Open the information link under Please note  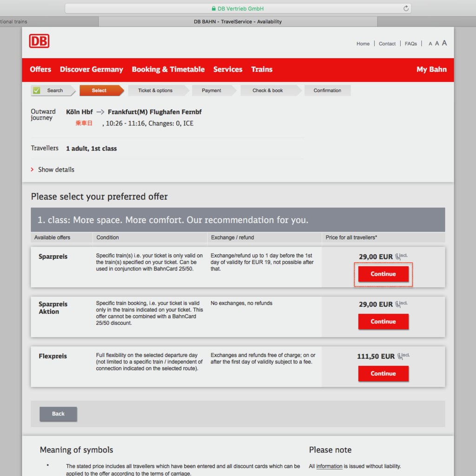(x=329, y=466)
